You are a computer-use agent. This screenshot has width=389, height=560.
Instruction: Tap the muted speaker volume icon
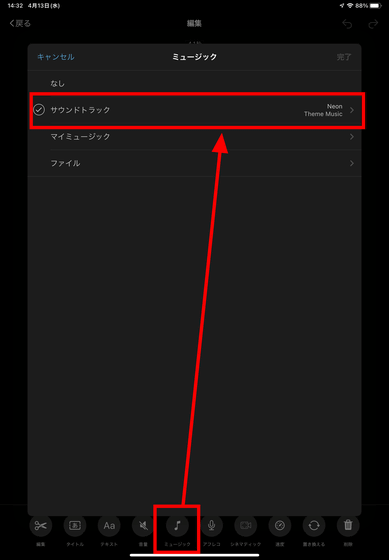[x=143, y=525]
